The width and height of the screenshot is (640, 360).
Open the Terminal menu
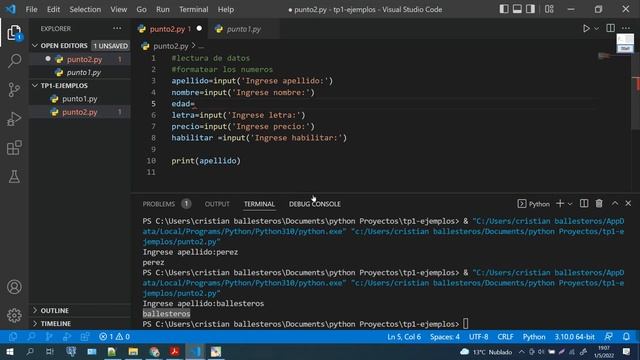pos(193,9)
